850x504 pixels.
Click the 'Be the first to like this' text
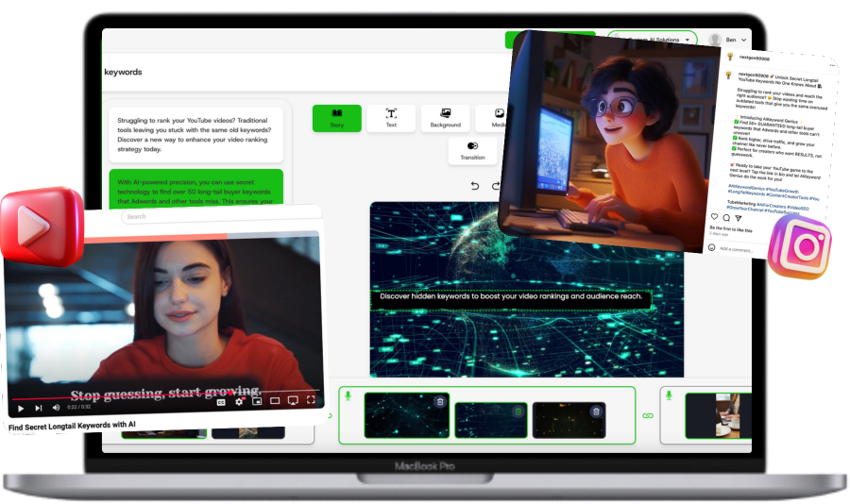(x=731, y=229)
